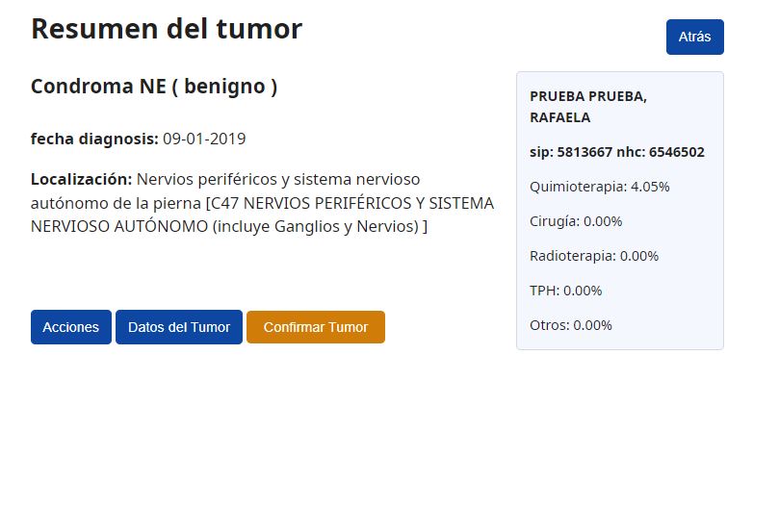Select the Otros 0.00% entry
The height and width of the screenshot is (532, 779).
click(x=570, y=325)
